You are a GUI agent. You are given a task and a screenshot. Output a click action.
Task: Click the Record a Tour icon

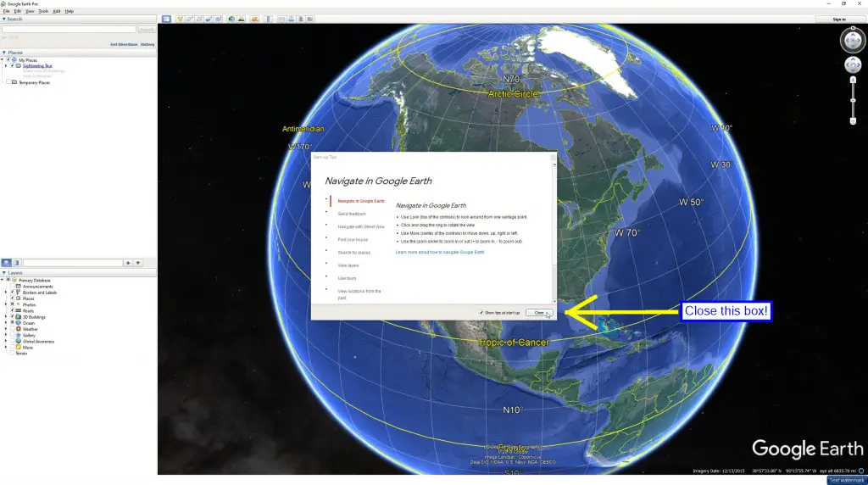pos(218,19)
